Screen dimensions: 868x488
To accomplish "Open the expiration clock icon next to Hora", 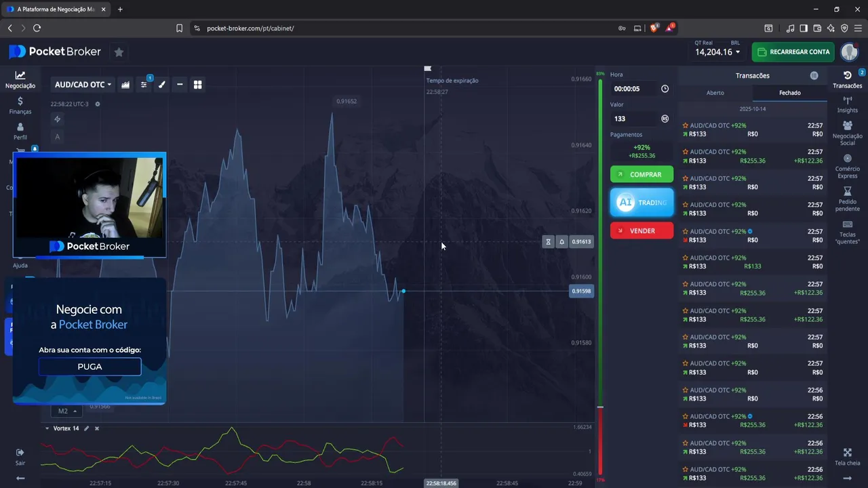I will pos(665,89).
